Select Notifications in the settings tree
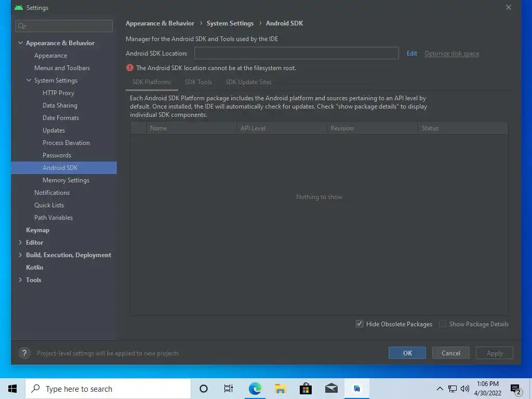 pyautogui.click(x=52, y=193)
